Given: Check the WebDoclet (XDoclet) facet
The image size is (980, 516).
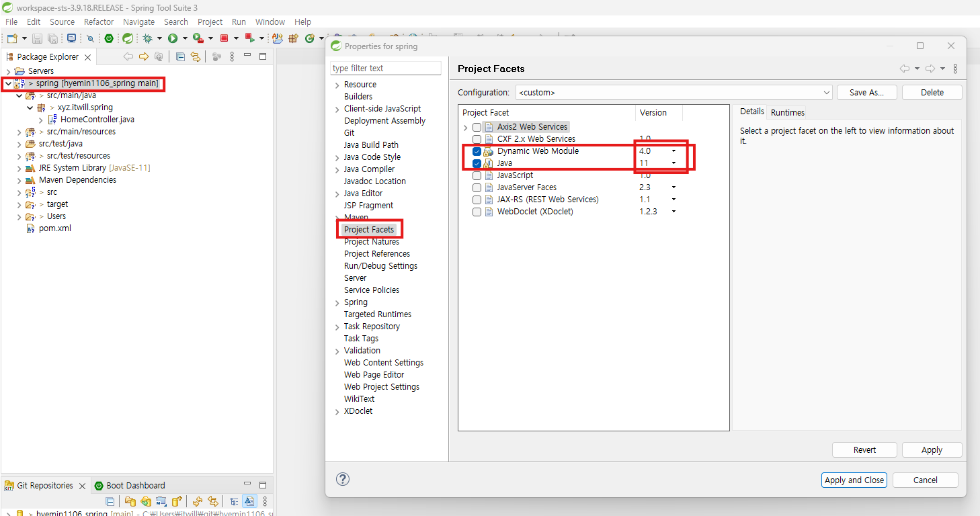Looking at the screenshot, I should click(477, 212).
